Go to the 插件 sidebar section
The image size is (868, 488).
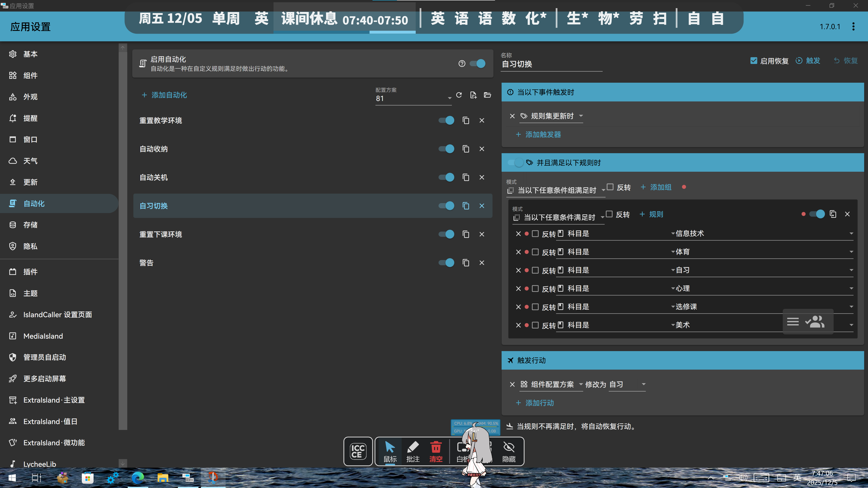(30, 272)
